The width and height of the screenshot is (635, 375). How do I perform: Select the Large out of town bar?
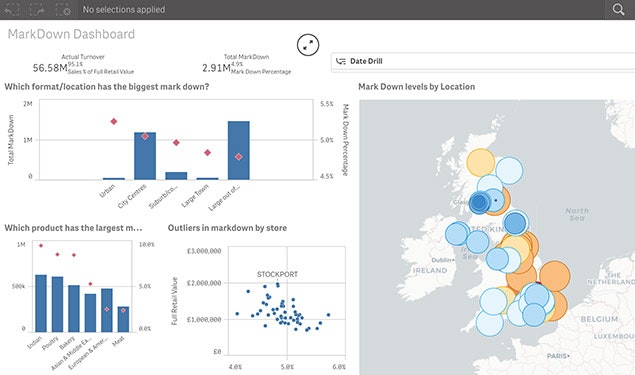[x=239, y=150]
